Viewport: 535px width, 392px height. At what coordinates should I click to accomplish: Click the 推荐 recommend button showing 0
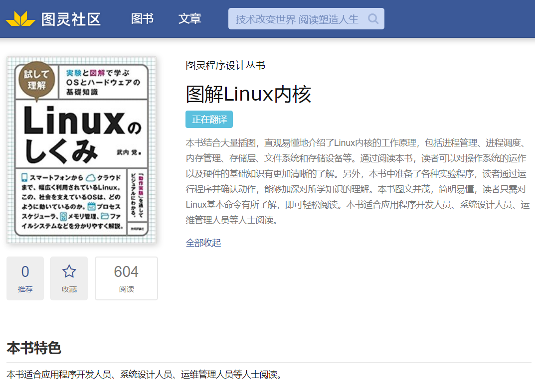coord(25,278)
